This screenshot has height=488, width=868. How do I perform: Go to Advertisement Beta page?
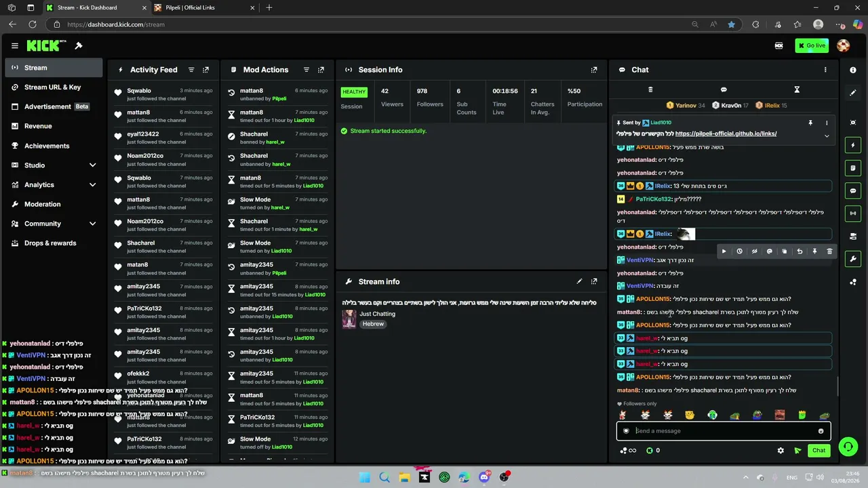(x=54, y=106)
